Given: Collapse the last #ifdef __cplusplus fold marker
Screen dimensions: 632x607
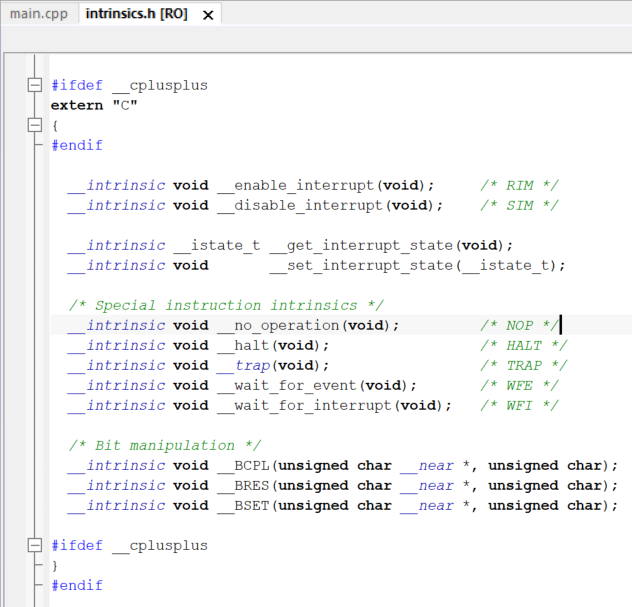Looking at the screenshot, I should click(x=35, y=545).
